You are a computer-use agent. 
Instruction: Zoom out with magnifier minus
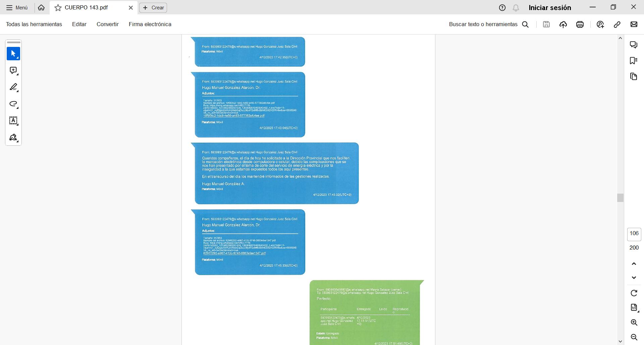pyautogui.click(x=634, y=337)
